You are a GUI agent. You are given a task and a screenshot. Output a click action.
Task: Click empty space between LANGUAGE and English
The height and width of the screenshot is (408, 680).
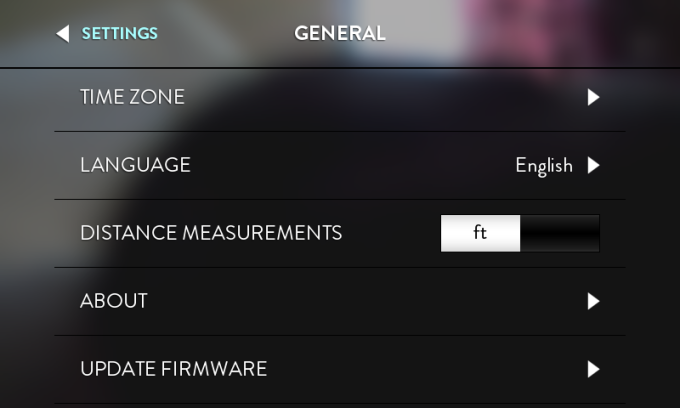pyautogui.click(x=350, y=165)
